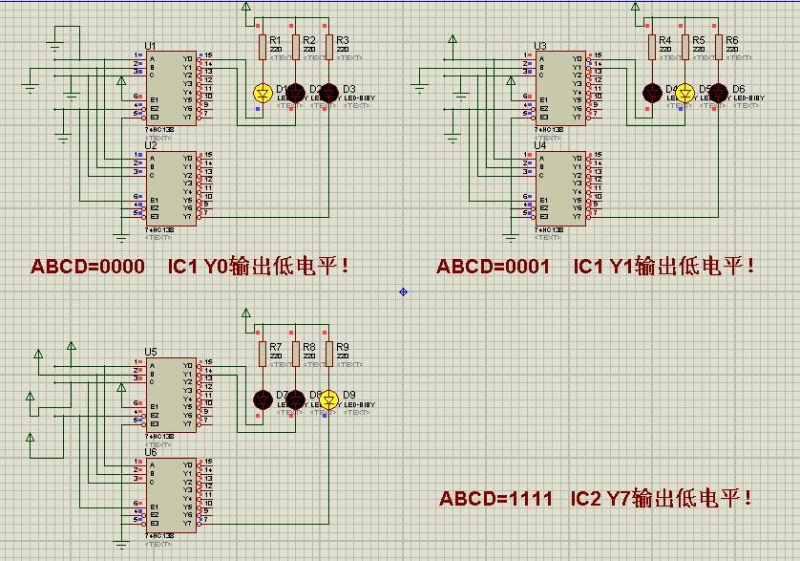Image resolution: width=800 pixels, height=561 pixels.
Task: Pick resistor R7
Action: point(262,354)
